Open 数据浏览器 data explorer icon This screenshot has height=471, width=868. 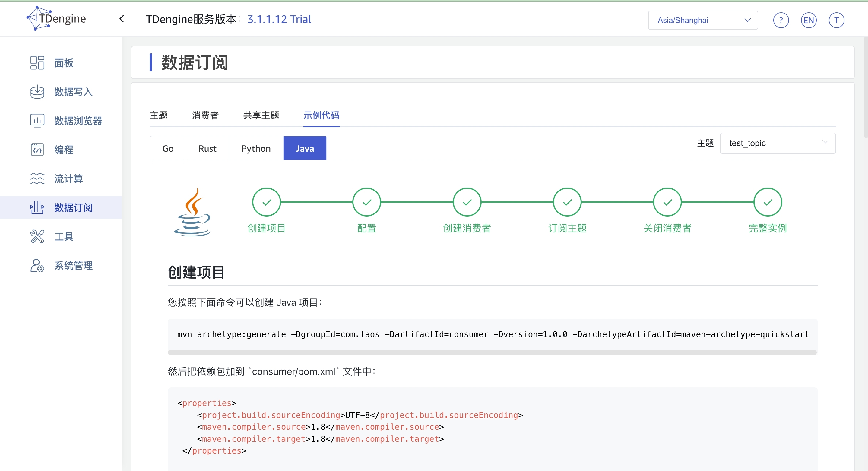pyautogui.click(x=37, y=121)
